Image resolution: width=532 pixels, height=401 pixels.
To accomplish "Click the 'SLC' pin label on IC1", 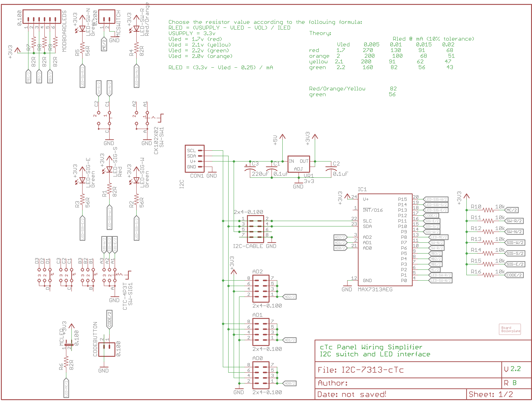I will tap(367, 221).
